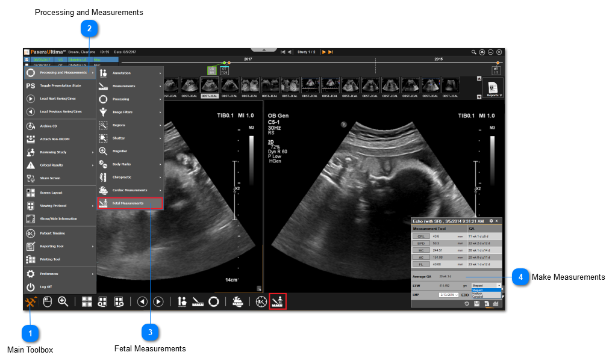
Task: Open the Main Toolbox icon
Action: [30, 301]
